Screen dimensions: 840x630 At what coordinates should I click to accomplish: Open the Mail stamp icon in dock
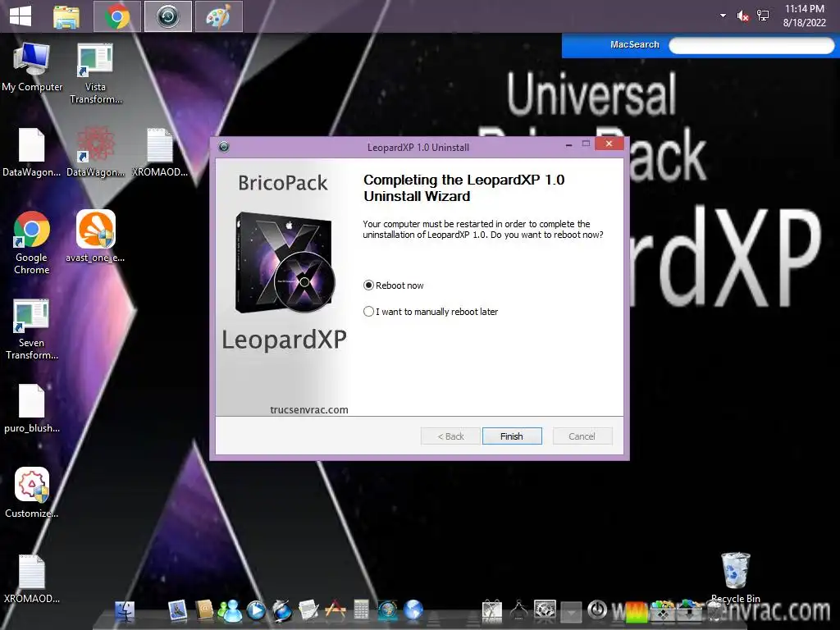[177, 610]
